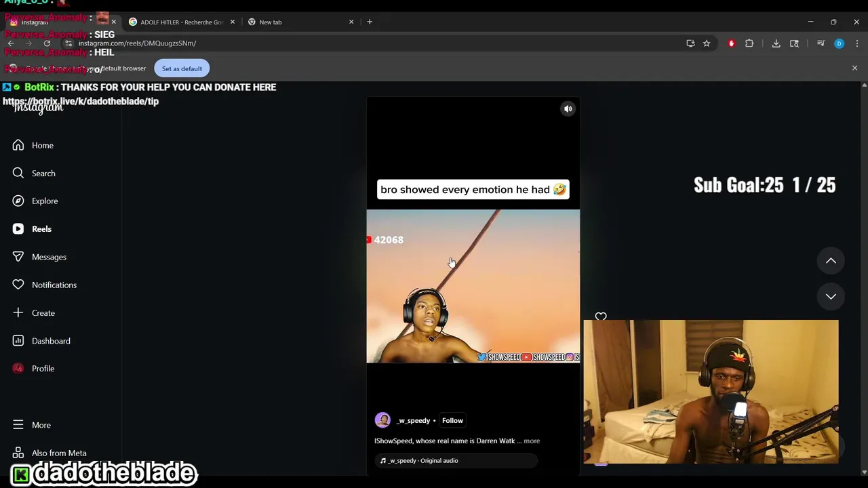
Task: Follow the _w_speedy account
Action: pos(452,421)
